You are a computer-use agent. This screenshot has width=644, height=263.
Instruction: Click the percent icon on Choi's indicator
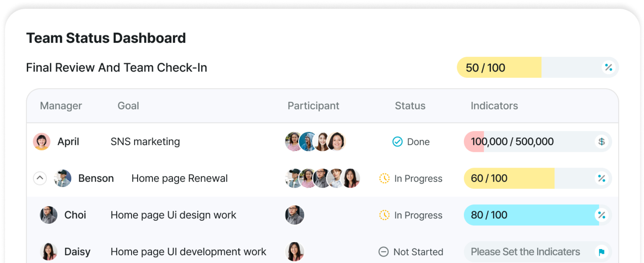(x=602, y=215)
